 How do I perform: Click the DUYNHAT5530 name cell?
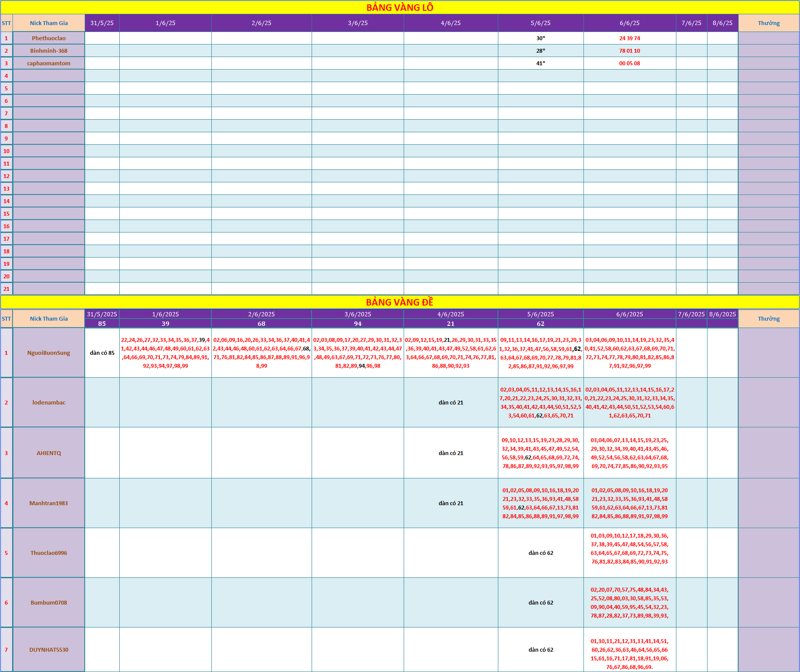point(49,650)
